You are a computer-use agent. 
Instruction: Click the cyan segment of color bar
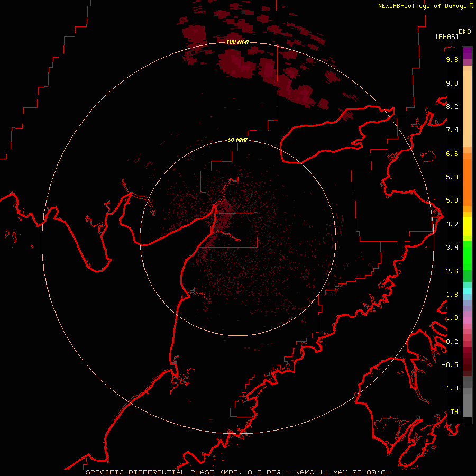(467, 291)
